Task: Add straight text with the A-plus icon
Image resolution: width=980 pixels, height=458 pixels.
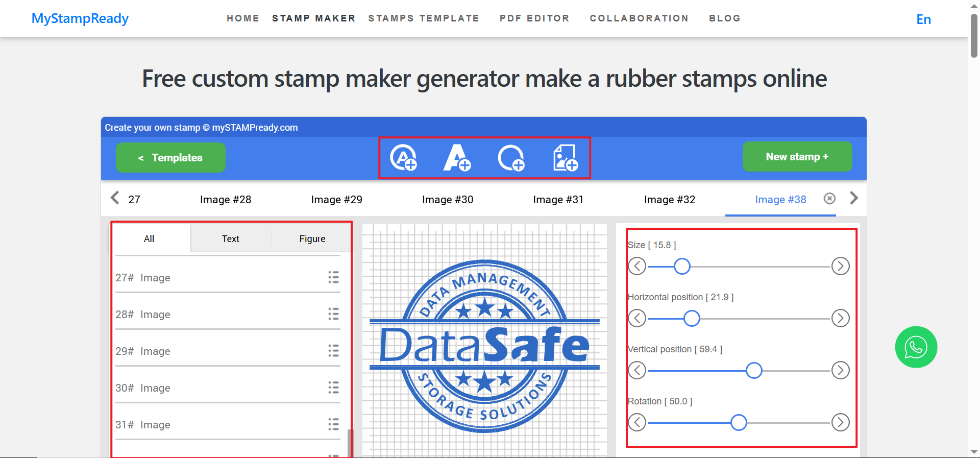Action: 457,157
